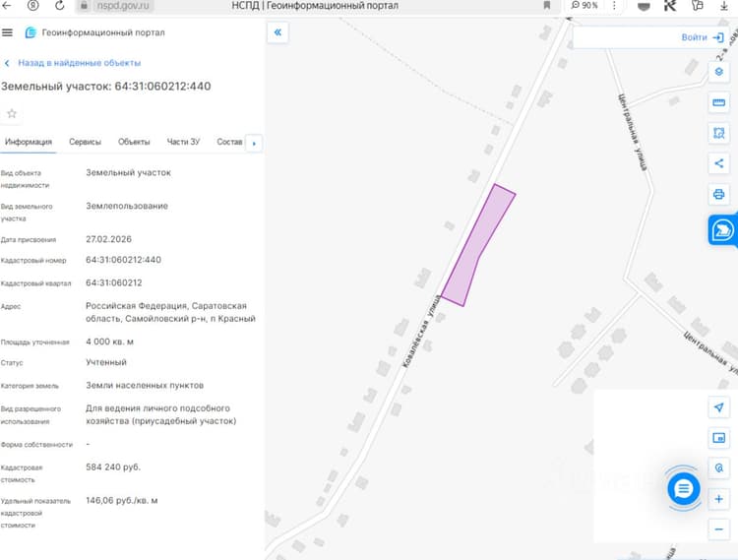Open the Объекты tab
This screenshot has width=738, height=560.
click(134, 142)
